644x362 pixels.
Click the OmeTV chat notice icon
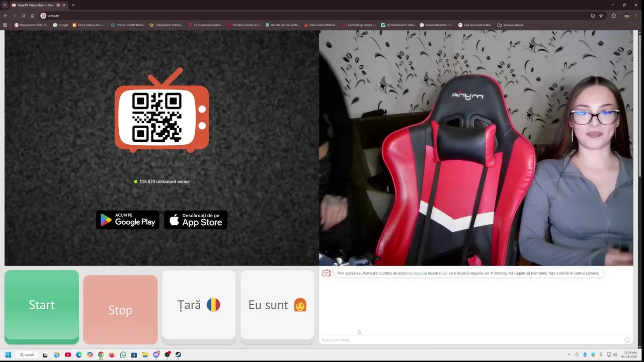tap(326, 273)
